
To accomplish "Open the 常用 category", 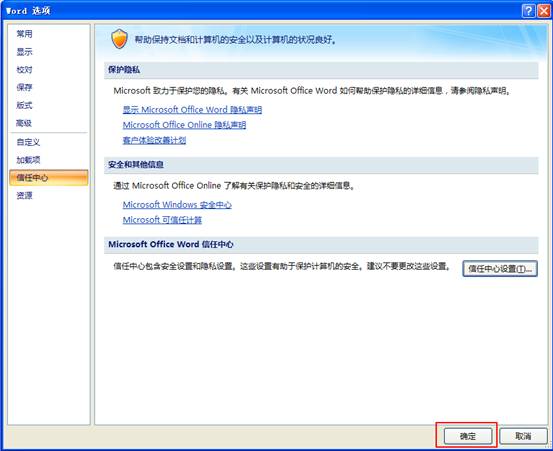I will [24, 34].
